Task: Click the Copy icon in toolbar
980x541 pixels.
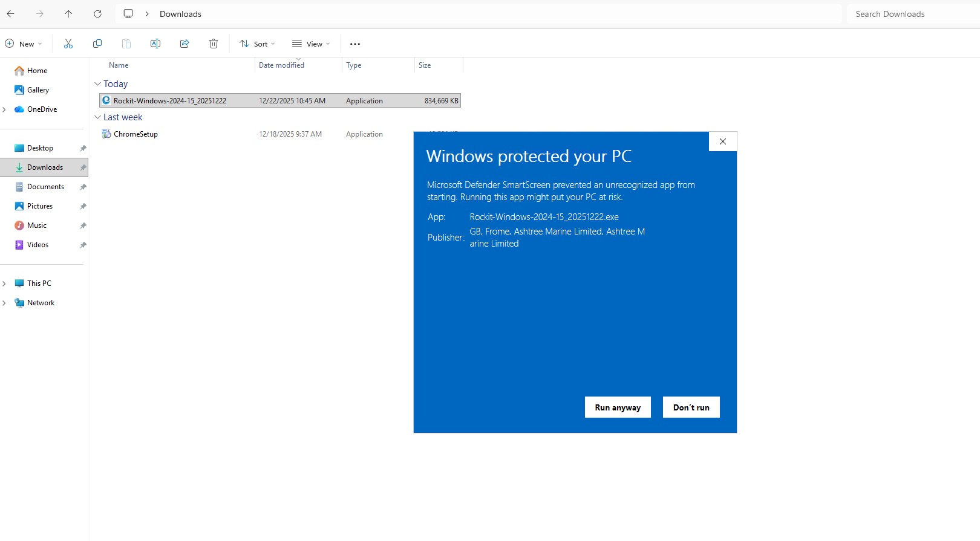Action: coord(97,44)
